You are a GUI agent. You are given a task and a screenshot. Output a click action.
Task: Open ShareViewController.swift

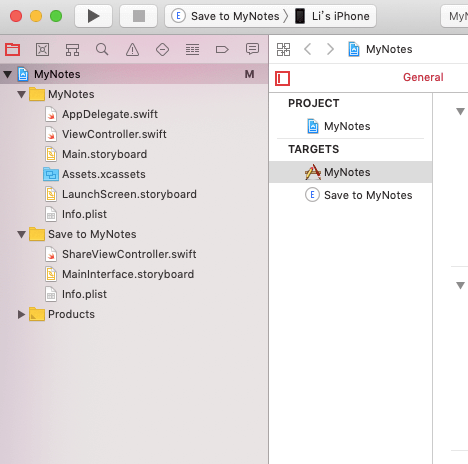(x=121, y=254)
